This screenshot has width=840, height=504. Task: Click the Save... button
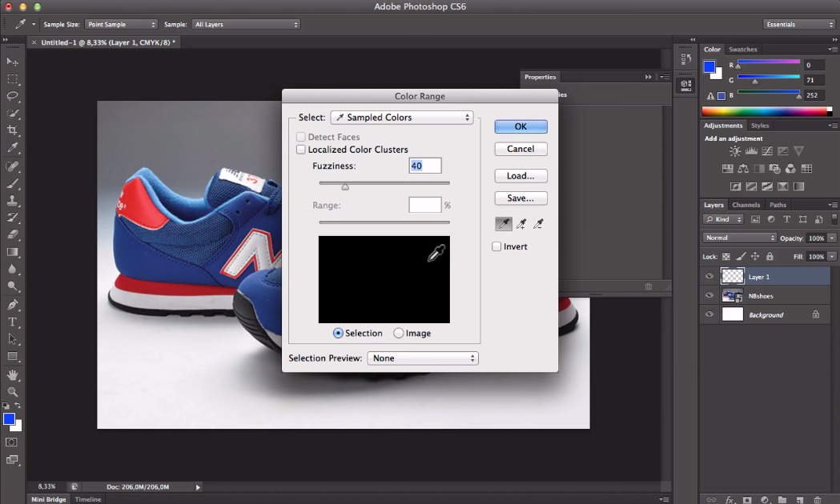click(x=520, y=198)
